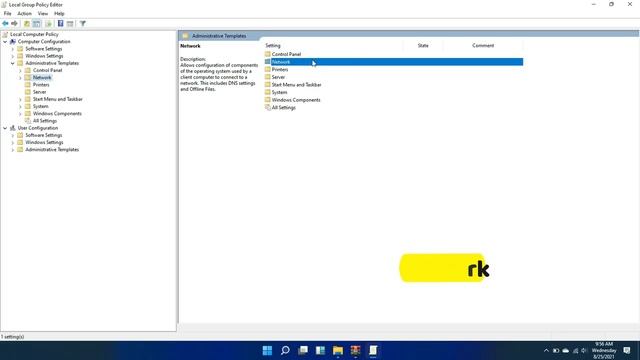640x360 pixels.
Task: Select System in the Setting list
Action: [x=279, y=92]
